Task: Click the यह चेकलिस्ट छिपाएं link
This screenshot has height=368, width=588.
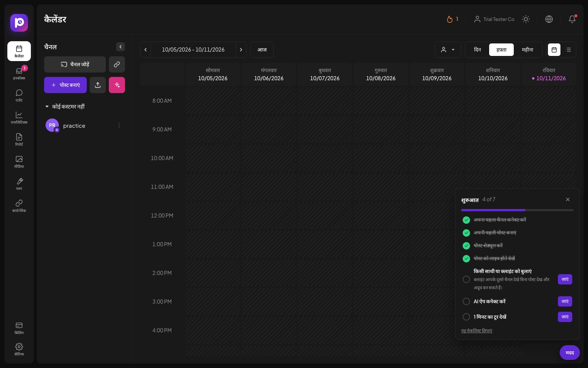Action: (x=477, y=331)
